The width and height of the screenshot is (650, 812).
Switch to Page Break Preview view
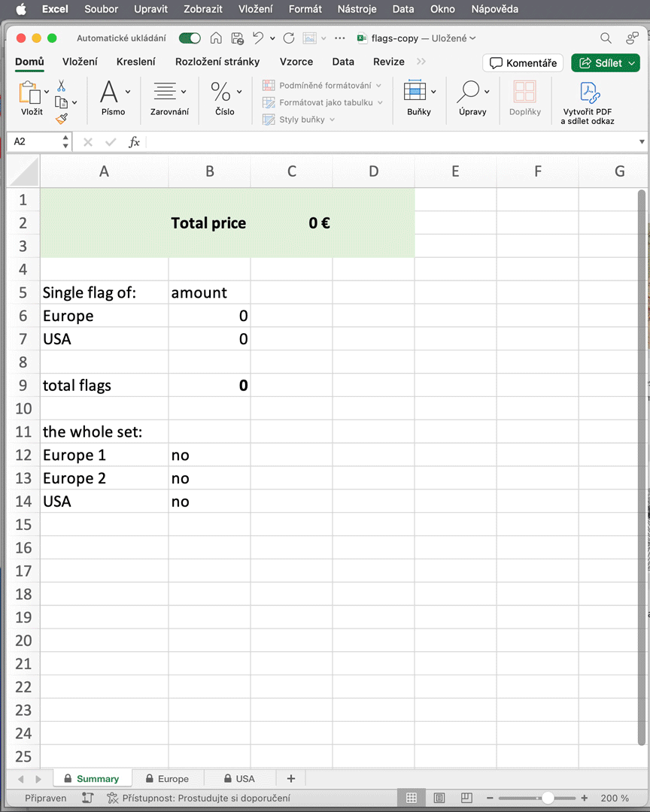(466, 798)
